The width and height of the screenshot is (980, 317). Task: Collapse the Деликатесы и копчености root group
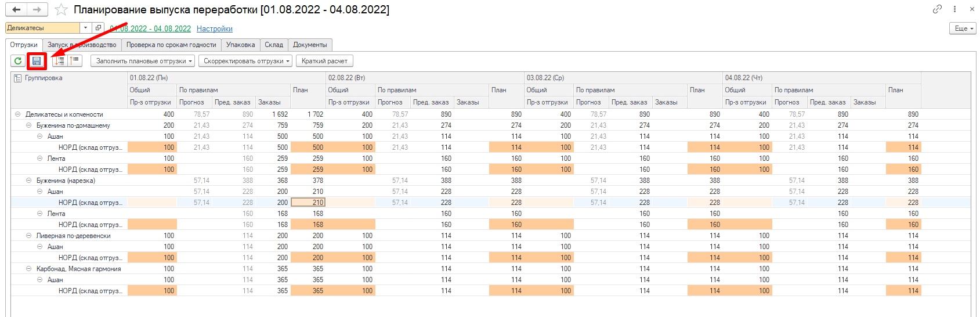(18, 114)
